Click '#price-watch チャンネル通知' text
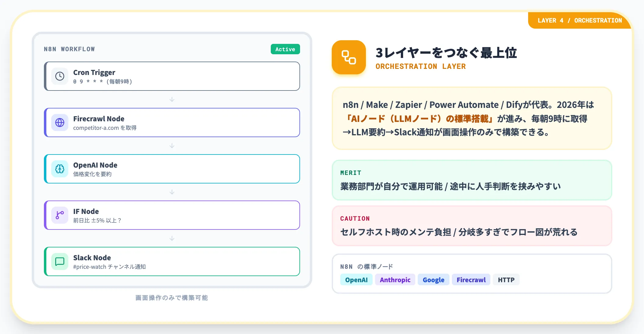Image resolution: width=644 pixels, height=334 pixels. point(109,267)
